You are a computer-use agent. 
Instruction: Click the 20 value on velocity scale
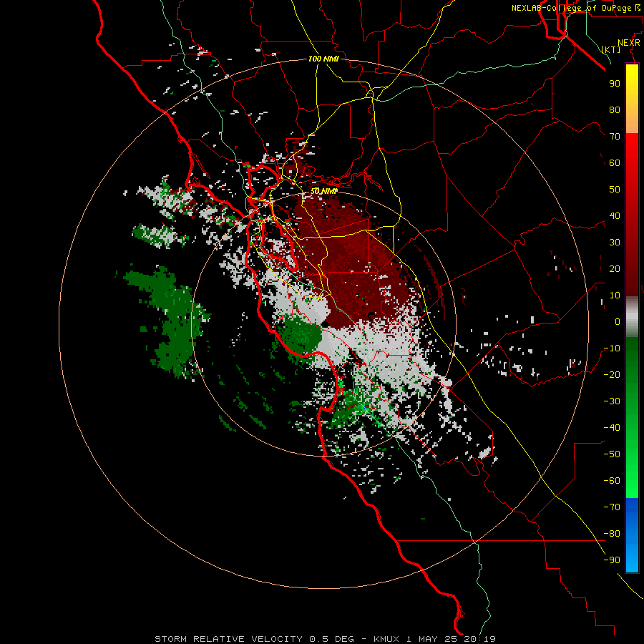coord(615,269)
